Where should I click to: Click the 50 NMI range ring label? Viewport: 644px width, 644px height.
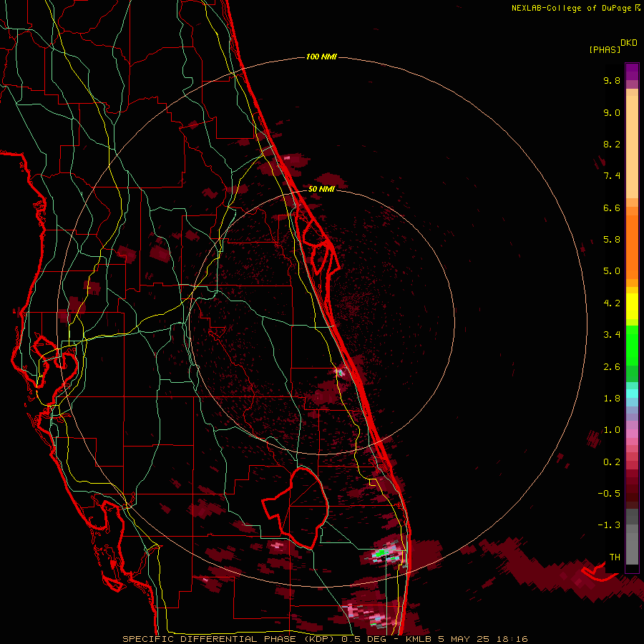coord(321,189)
